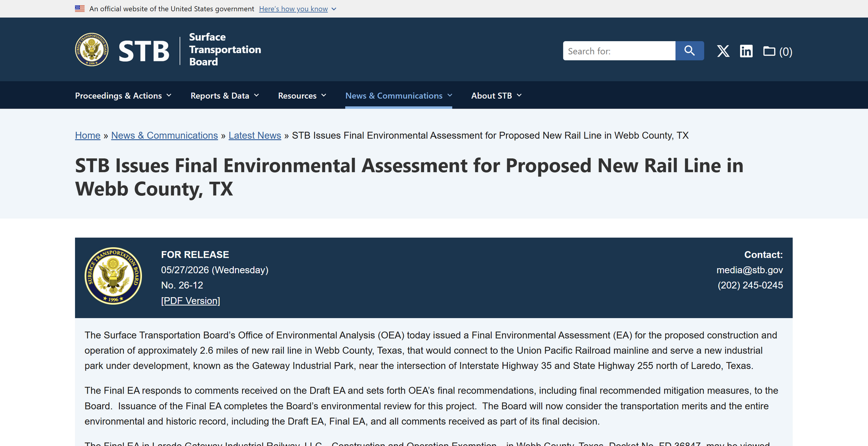Viewport: 868px width, 446px height.
Task: Open "Here's how you know" link
Action: point(293,9)
